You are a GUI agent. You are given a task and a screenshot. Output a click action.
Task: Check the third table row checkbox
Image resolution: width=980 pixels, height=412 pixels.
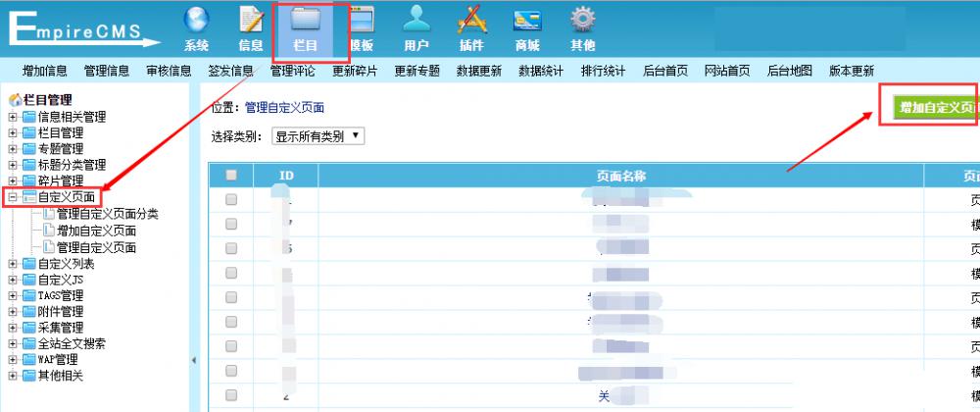tap(231, 248)
